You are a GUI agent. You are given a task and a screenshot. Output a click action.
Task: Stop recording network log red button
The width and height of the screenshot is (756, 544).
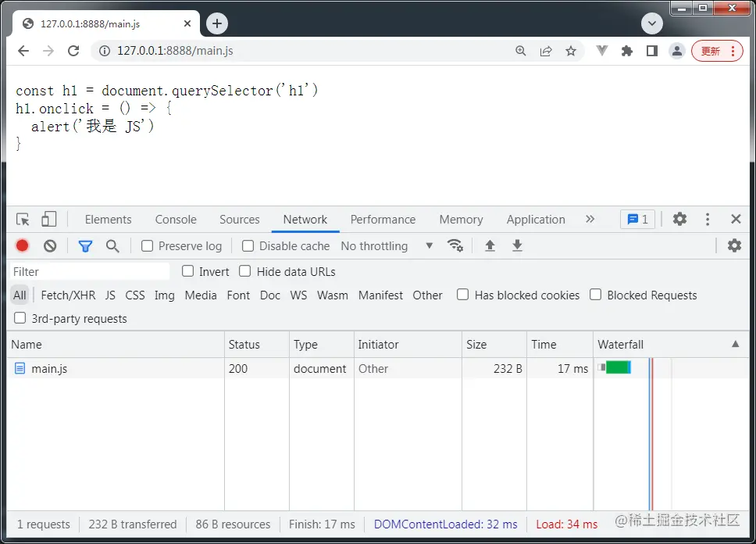(22, 245)
